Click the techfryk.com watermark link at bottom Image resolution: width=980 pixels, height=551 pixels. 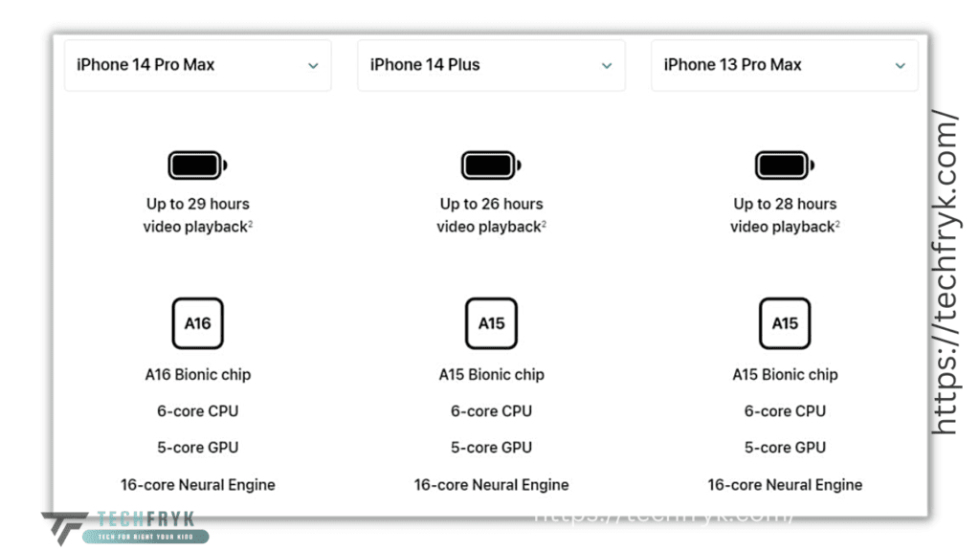point(663,517)
